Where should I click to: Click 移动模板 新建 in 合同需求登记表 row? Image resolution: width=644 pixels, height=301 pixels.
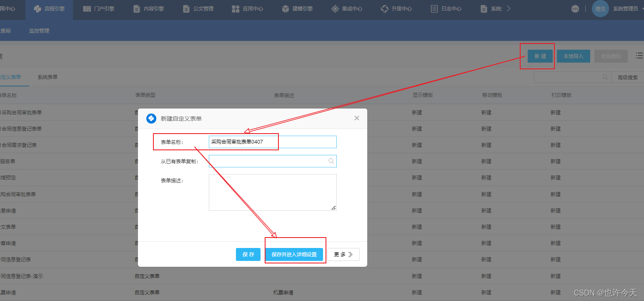tap(486, 145)
